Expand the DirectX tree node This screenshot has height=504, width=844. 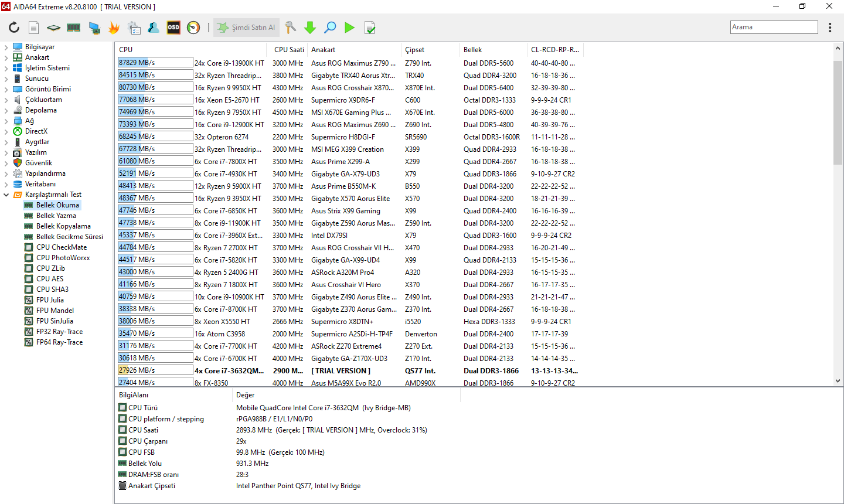click(6, 131)
